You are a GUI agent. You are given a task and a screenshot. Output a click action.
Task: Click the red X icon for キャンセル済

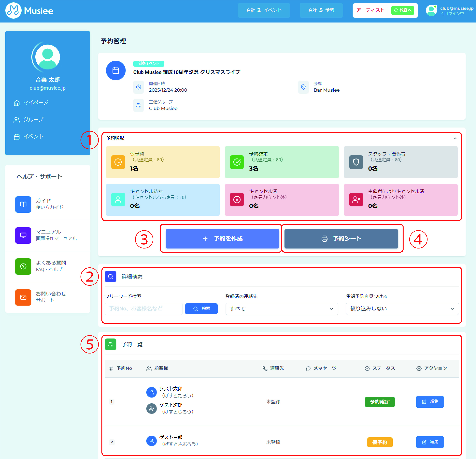click(237, 200)
